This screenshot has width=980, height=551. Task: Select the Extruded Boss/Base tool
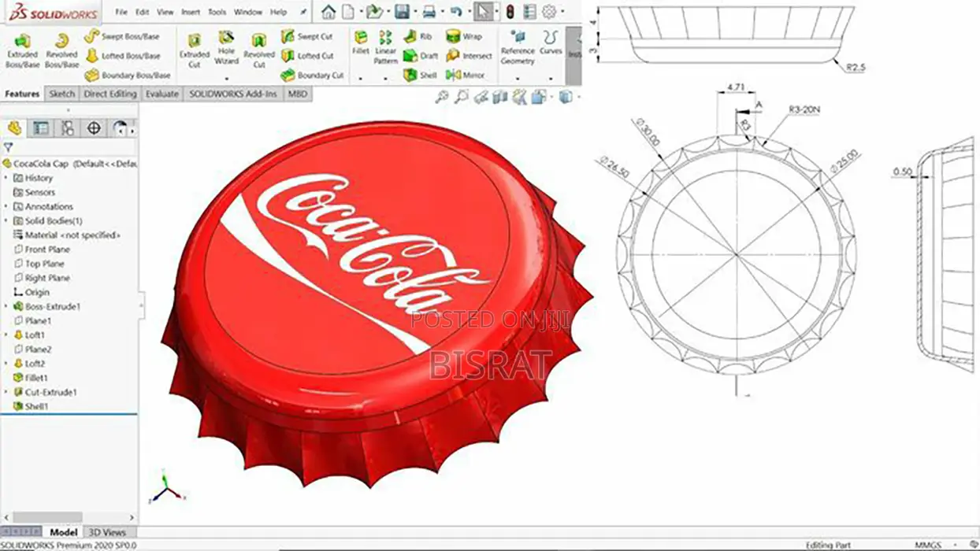(24, 47)
